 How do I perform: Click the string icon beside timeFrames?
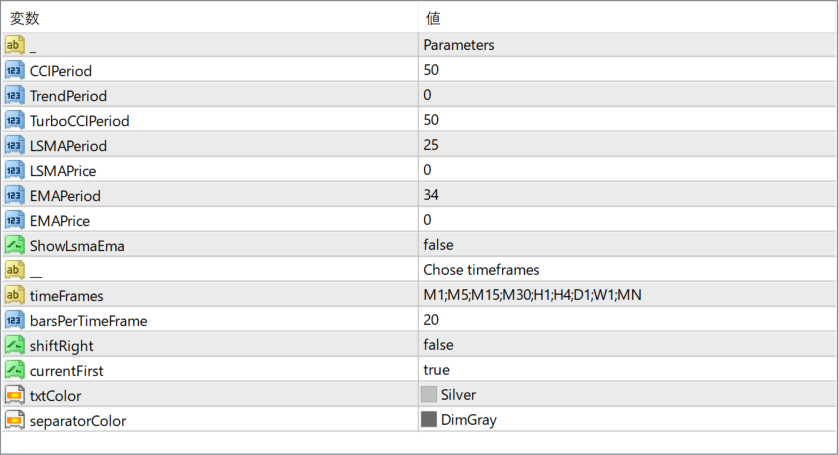[x=14, y=295]
